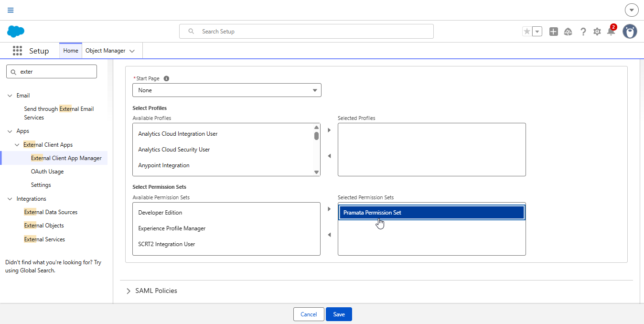Image resolution: width=644 pixels, height=324 pixels.
Task: Add profile with right arrow in Select Profiles
Action: 329,130
